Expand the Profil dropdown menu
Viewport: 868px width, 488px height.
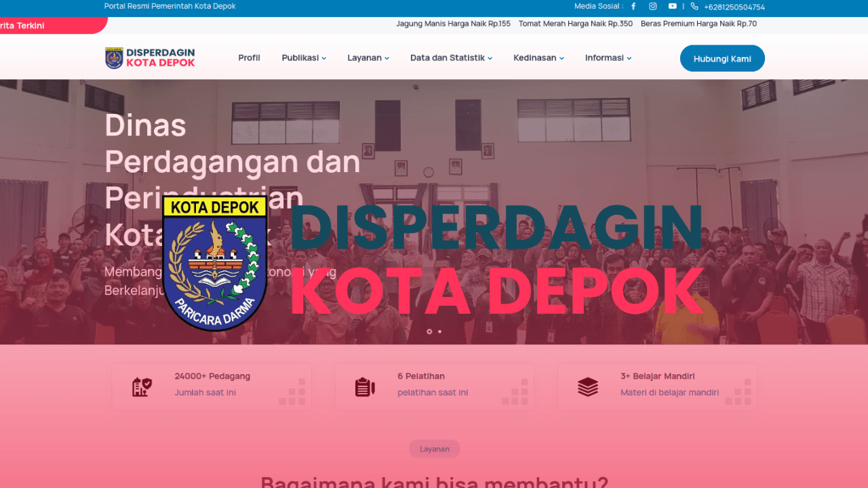point(249,58)
